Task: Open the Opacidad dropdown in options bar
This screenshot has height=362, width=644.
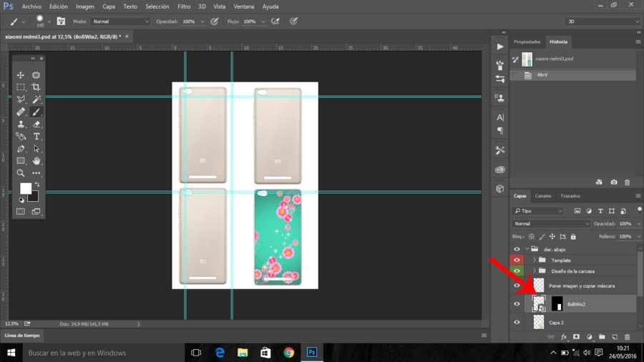Action: click(202, 21)
